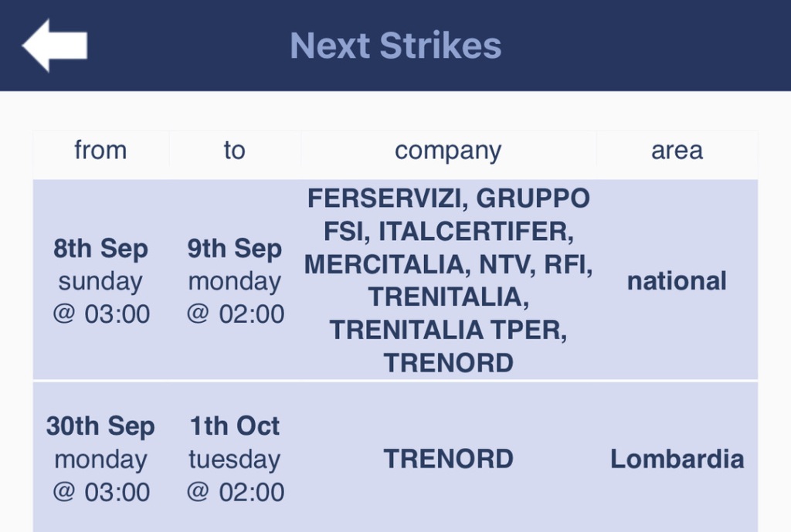
Task: Click the 'from' column header
Action: (x=100, y=151)
